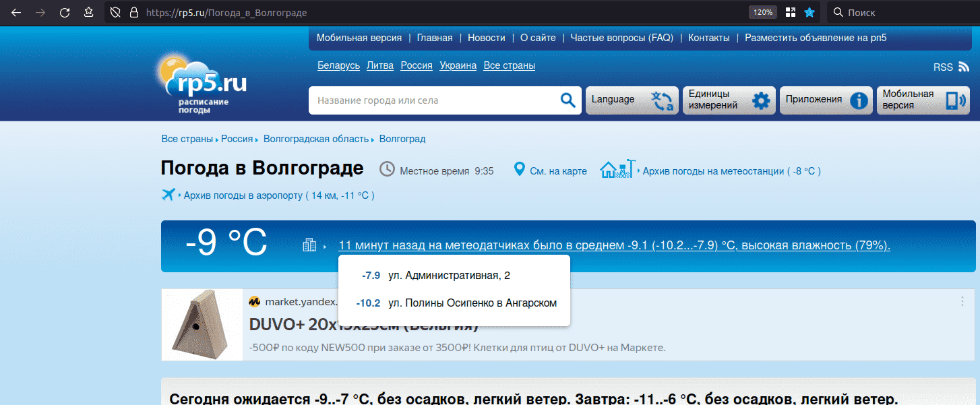The width and height of the screenshot is (980, 405).
Task: Click the padlock site security icon
Action: (133, 12)
